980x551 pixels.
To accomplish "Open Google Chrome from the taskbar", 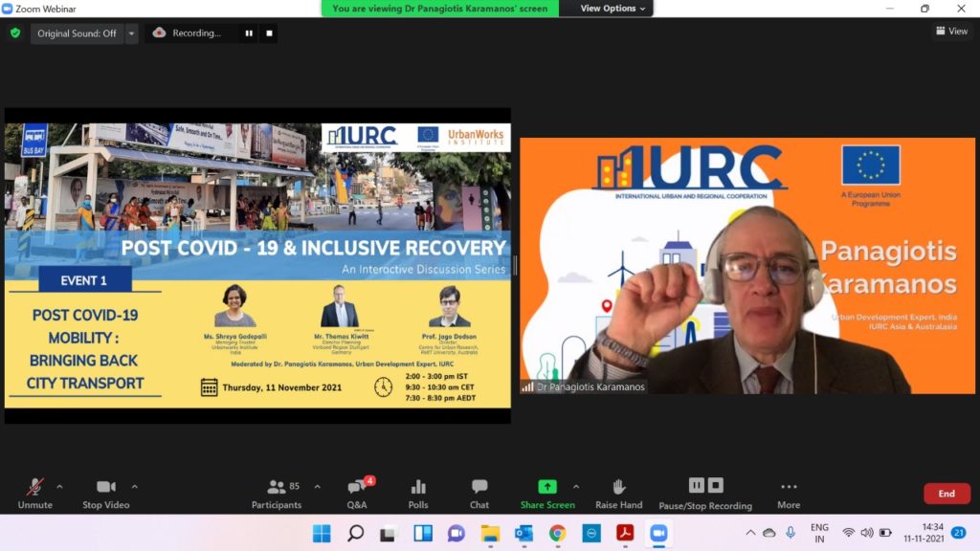I will (x=557, y=533).
